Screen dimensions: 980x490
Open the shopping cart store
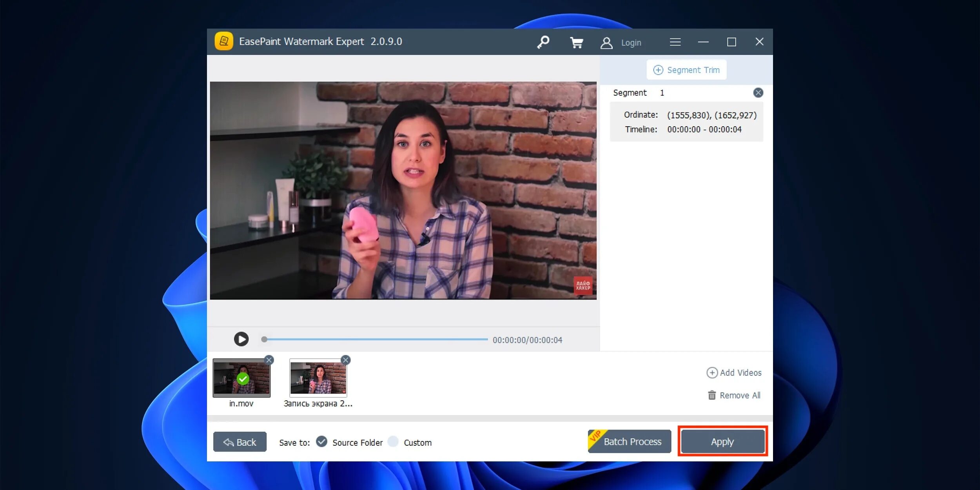576,42
